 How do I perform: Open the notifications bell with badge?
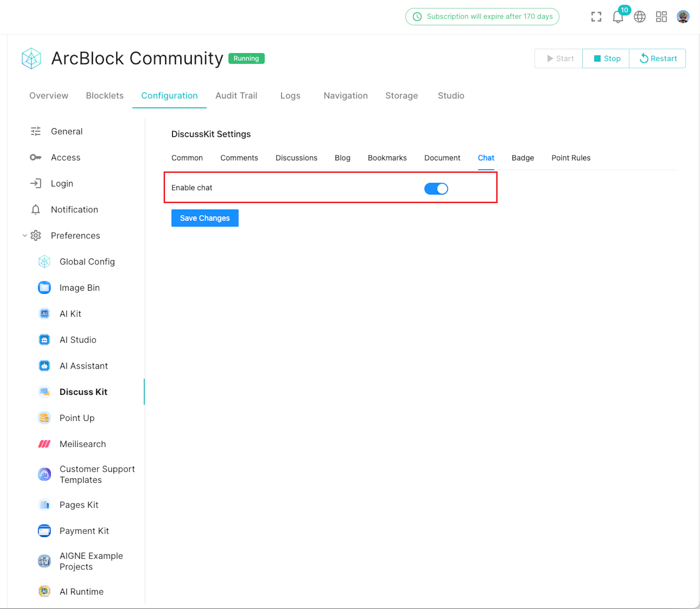coord(618,17)
